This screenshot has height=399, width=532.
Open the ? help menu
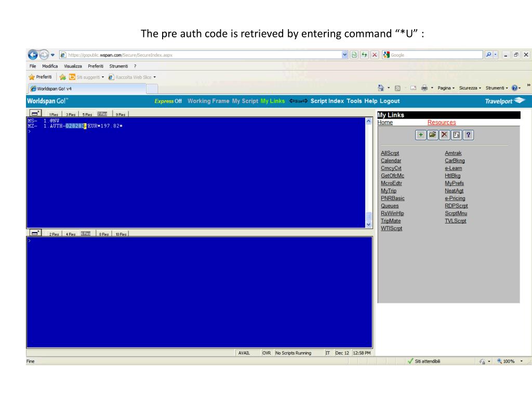point(135,66)
